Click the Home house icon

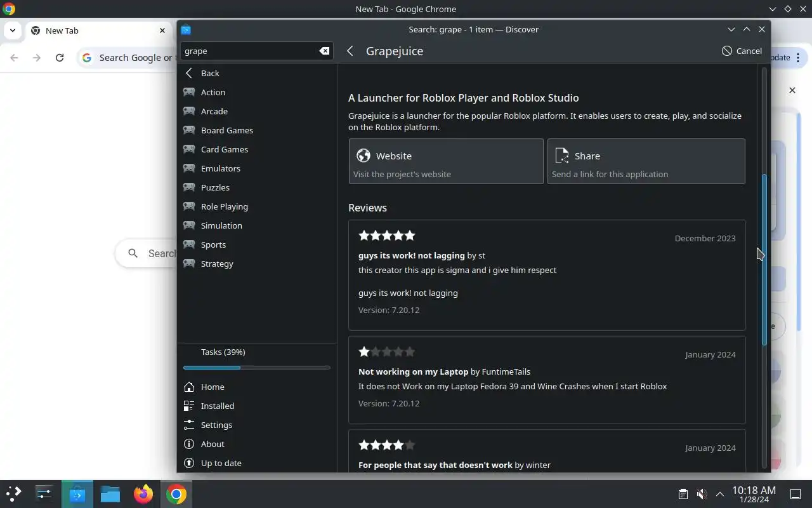pos(188,387)
